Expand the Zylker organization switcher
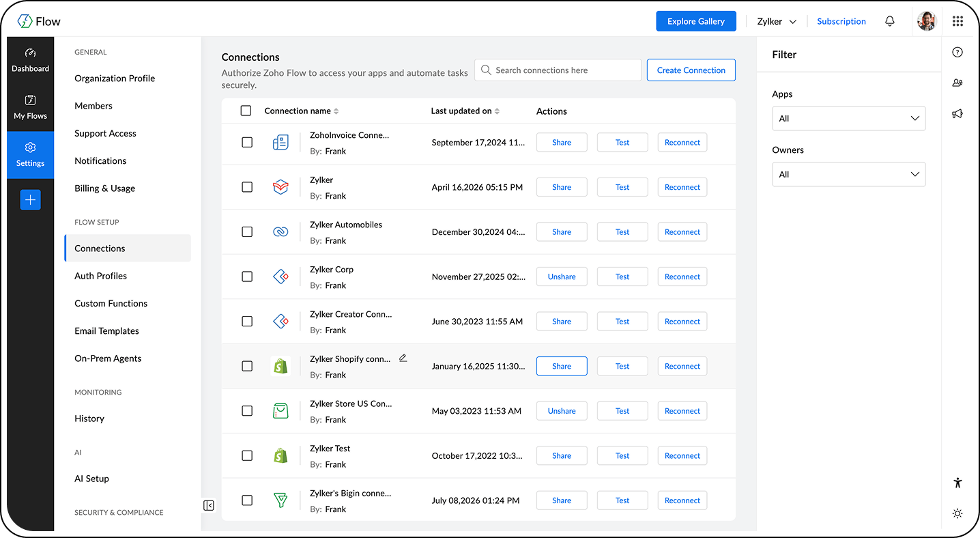 click(777, 21)
